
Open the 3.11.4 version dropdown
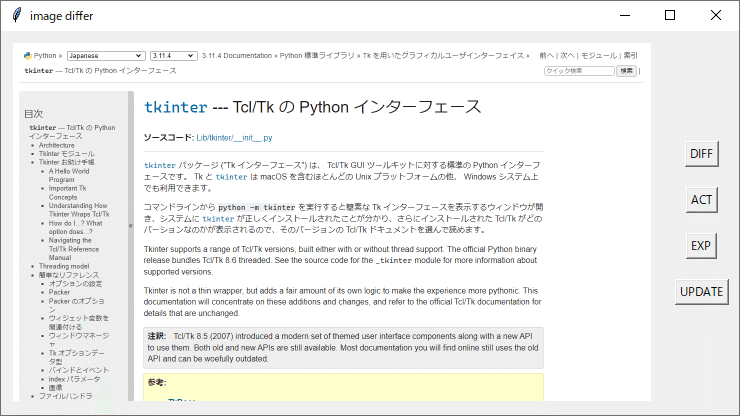tap(173, 56)
